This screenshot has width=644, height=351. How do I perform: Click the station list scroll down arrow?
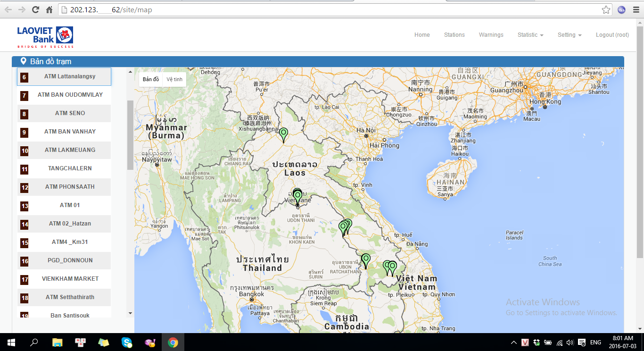pyautogui.click(x=130, y=313)
